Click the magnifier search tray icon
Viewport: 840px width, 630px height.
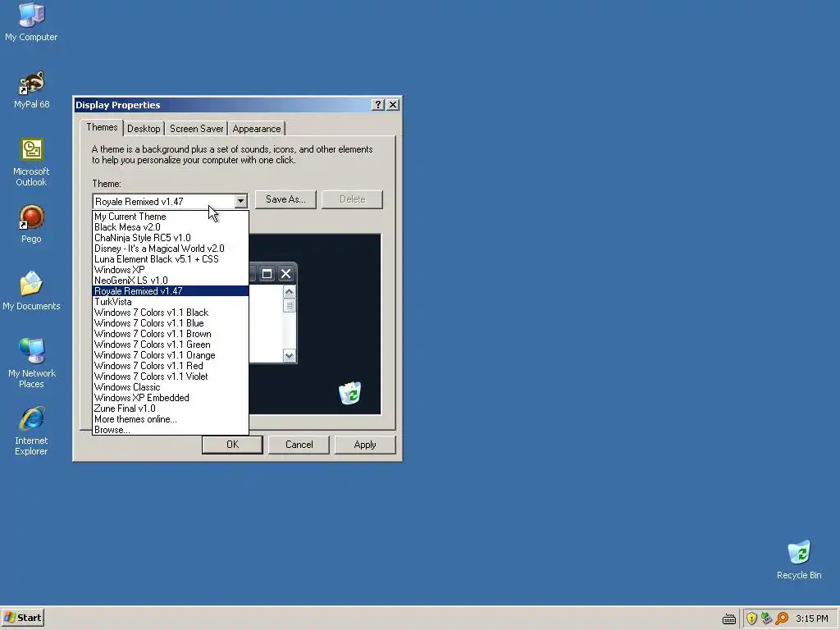point(782,619)
